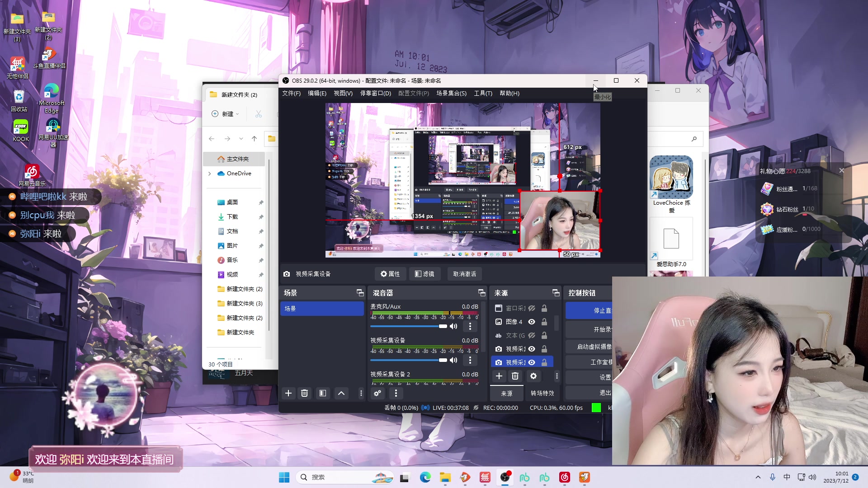
Task: Open mixer panel bottom three-dot menu
Action: pos(396,393)
